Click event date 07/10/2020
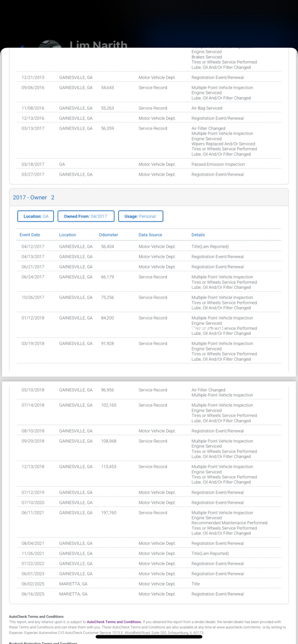The width and height of the screenshot is (298, 644). [33, 502]
